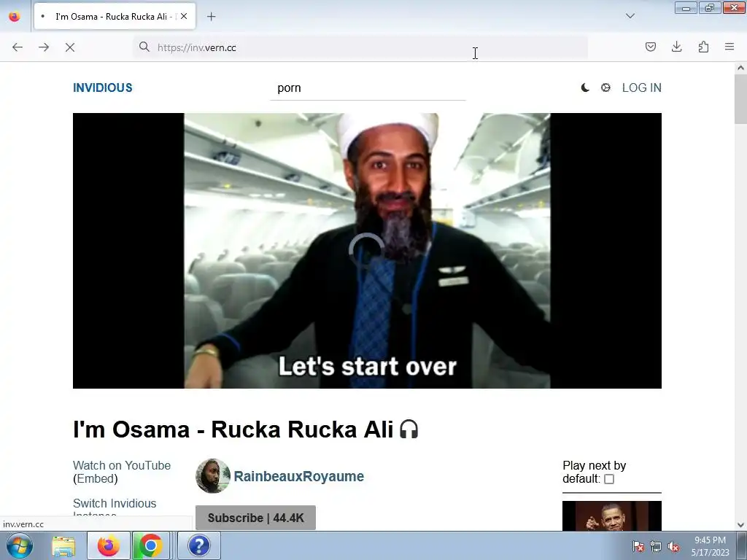Screen dimensions: 747x560
Task: Click the LOG IN link
Action: pyautogui.click(x=642, y=87)
